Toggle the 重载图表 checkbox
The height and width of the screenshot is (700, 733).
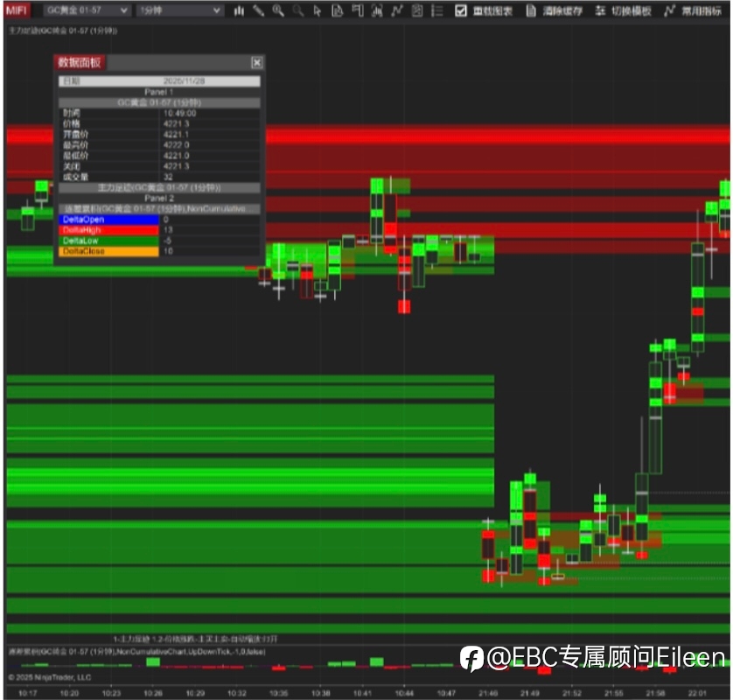(x=460, y=10)
